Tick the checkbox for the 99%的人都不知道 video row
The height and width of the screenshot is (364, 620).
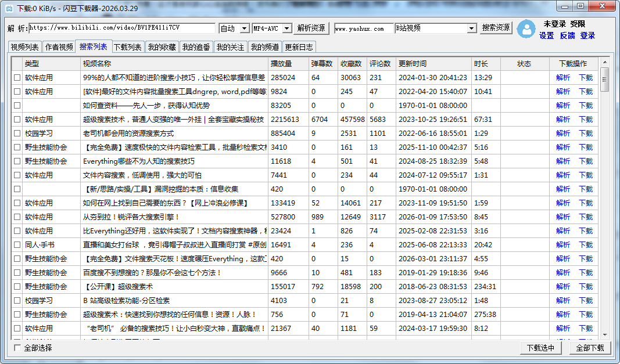point(17,77)
